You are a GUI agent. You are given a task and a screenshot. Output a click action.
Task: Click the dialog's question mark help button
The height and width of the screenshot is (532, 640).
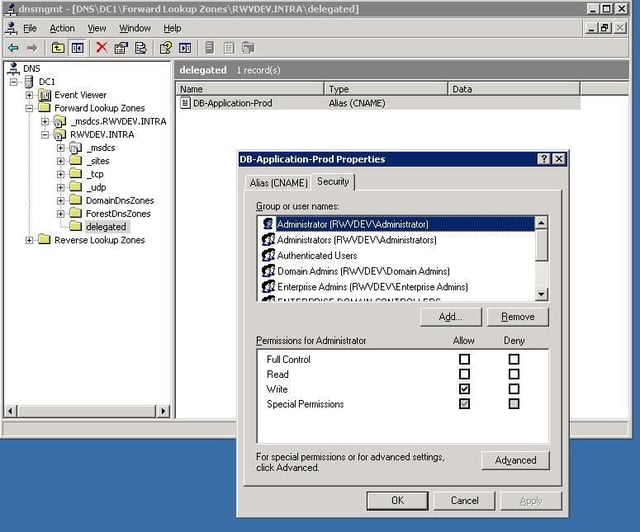pos(544,159)
